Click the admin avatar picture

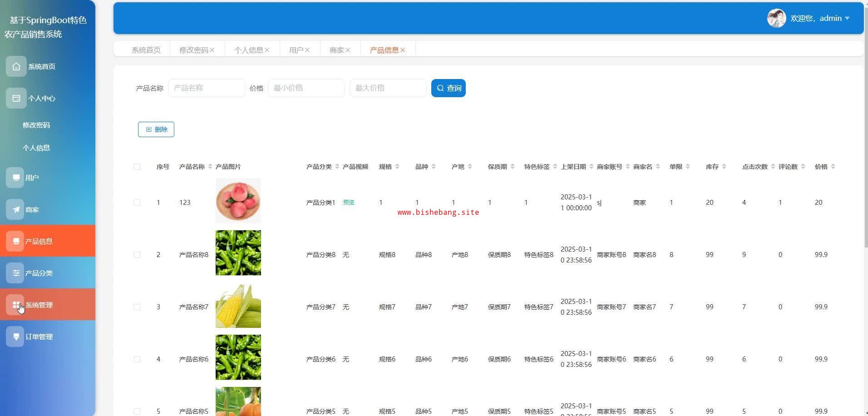click(x=776, y=18)
